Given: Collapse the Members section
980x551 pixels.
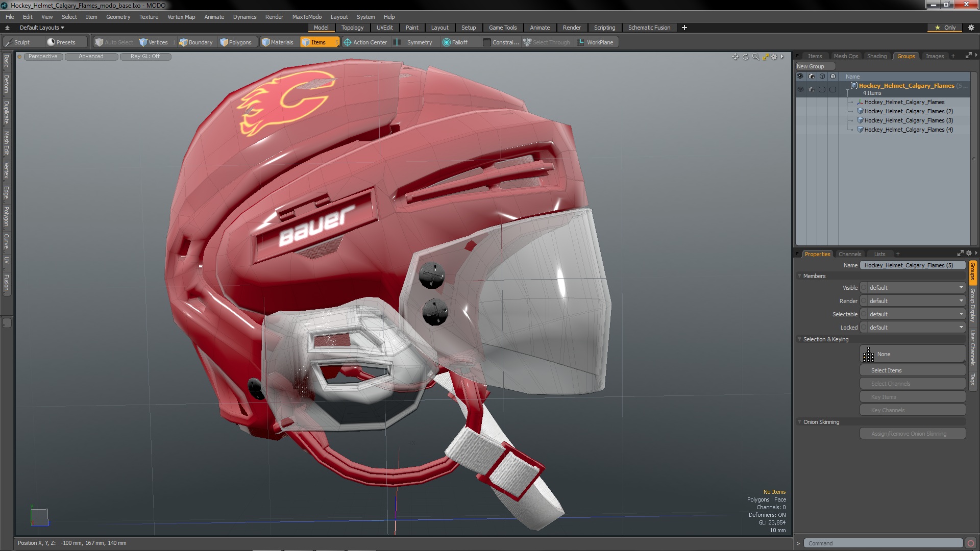Looking at the screenshot, I should tap(800, 276).
